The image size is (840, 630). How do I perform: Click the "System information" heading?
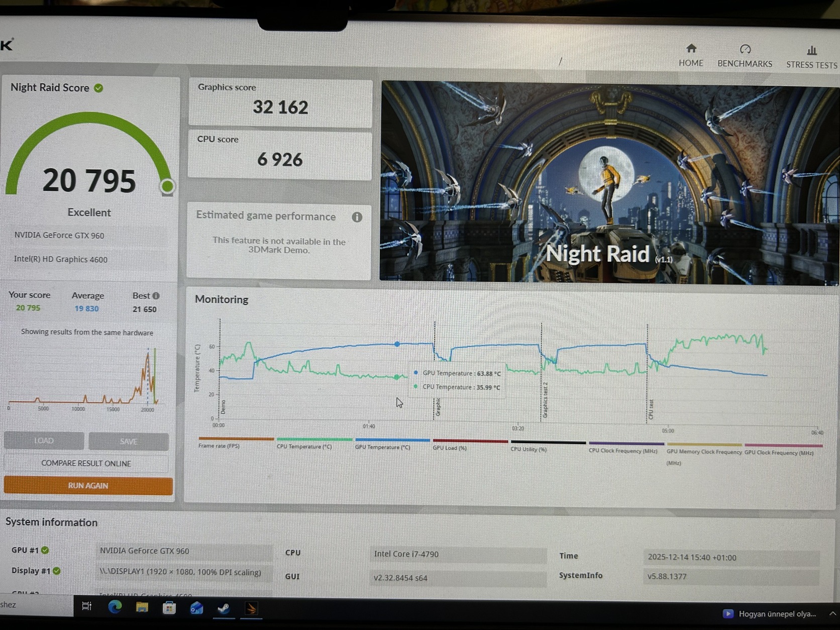[x=52, y=522]
